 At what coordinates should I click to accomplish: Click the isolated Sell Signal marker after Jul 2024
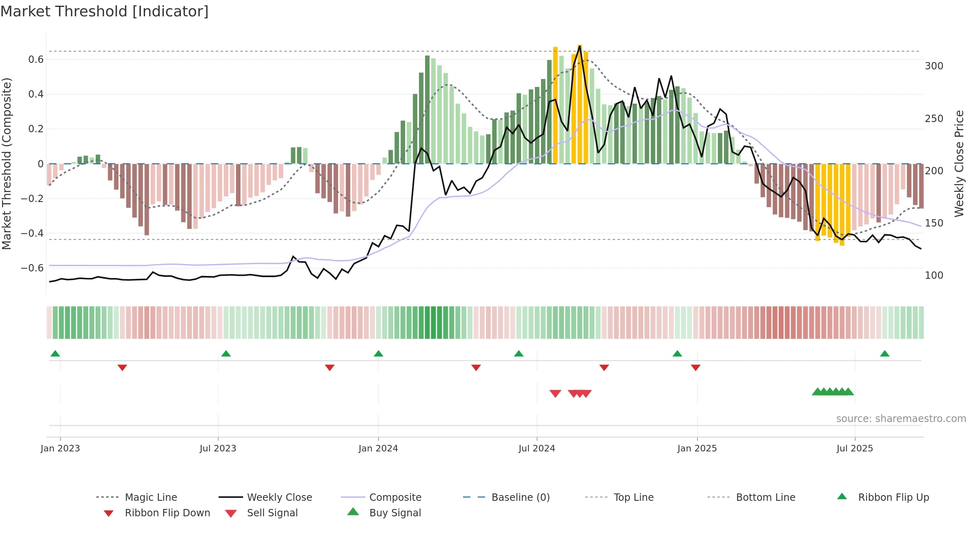(555, 393)
